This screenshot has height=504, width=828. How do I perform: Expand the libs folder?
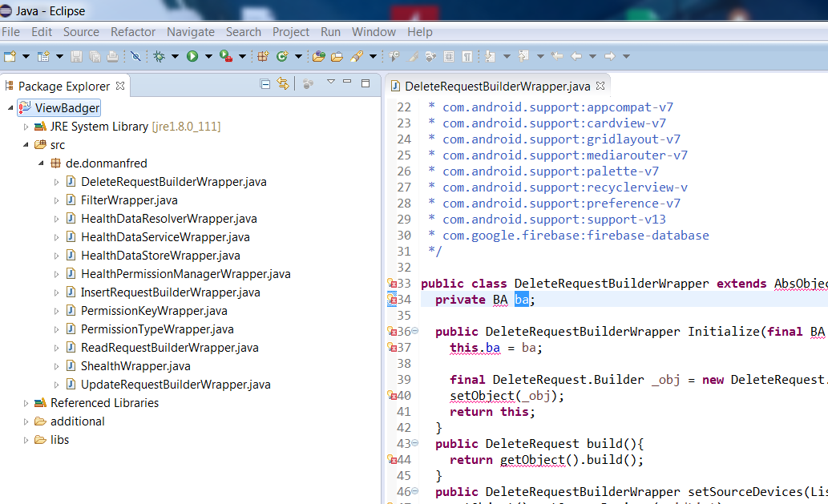tap(26, 440)
